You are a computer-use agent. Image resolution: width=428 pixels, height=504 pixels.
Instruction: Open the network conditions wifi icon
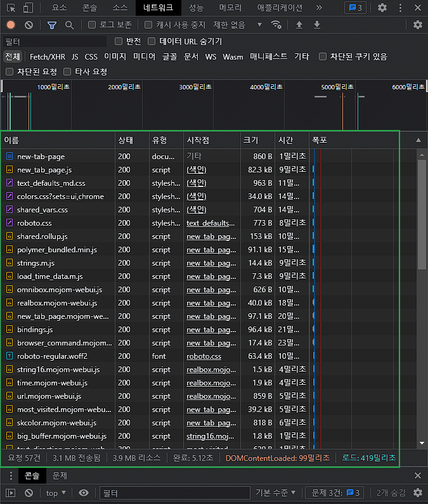pos(276,25)
